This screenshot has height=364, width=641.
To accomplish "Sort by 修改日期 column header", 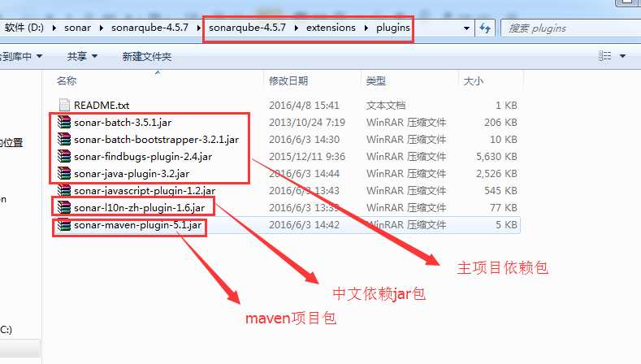I will pyautogui.click(x=288, y=80).
